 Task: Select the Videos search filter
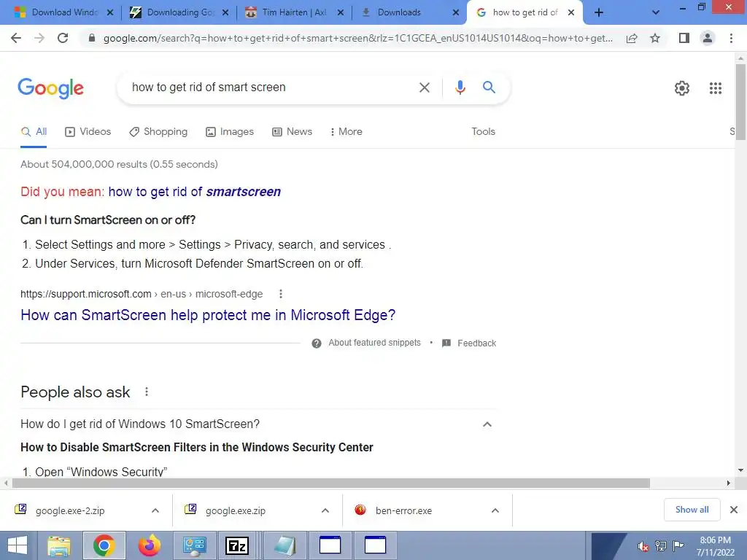(88, 131)
